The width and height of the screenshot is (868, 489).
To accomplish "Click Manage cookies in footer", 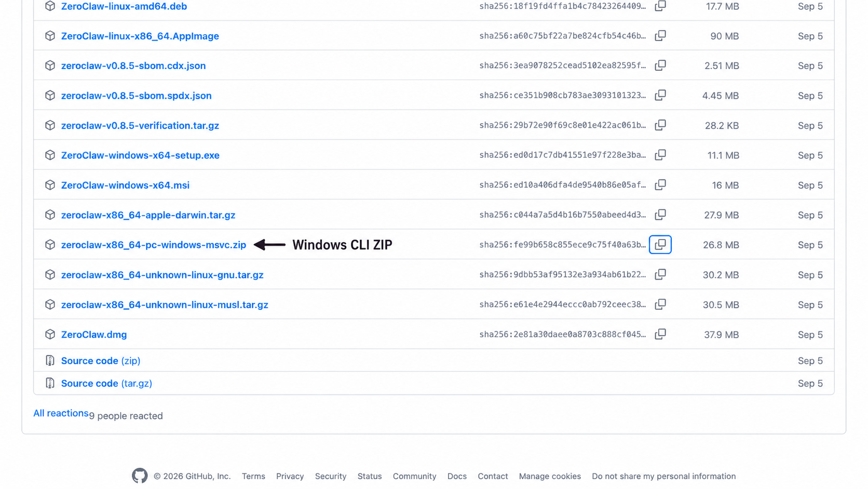I will [550, 476].
